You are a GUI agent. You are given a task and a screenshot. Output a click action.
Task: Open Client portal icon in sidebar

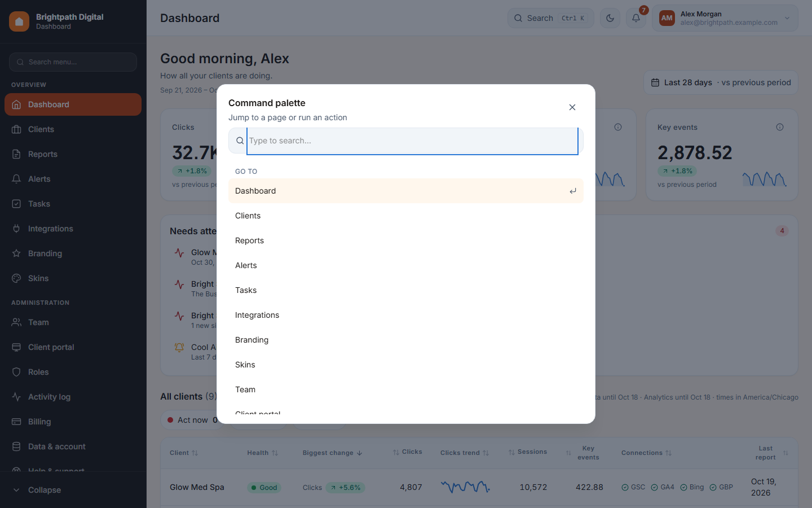coord(16,347)
